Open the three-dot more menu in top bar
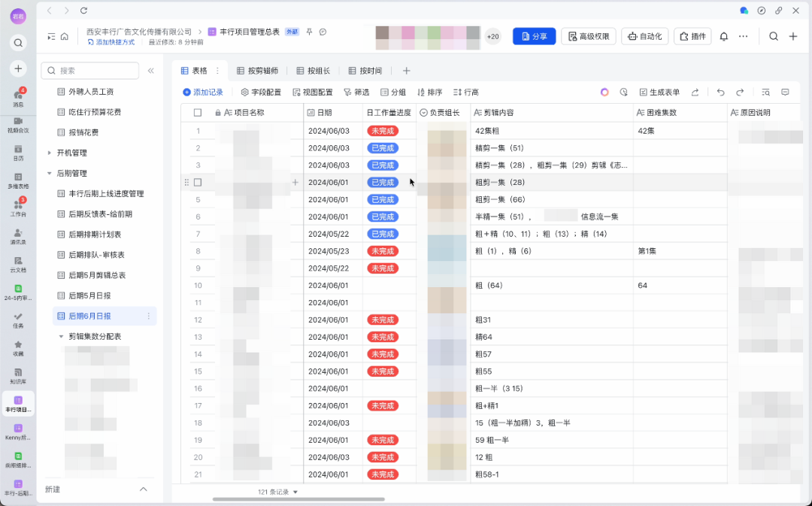 743,36
